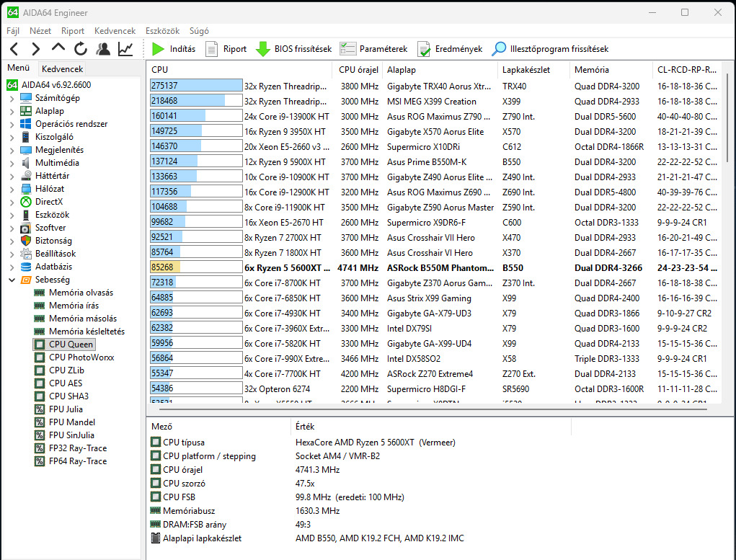
Task: Open the Kedvencek menu in menu bar
Action: pyautogui.click(x=115, y=31)
